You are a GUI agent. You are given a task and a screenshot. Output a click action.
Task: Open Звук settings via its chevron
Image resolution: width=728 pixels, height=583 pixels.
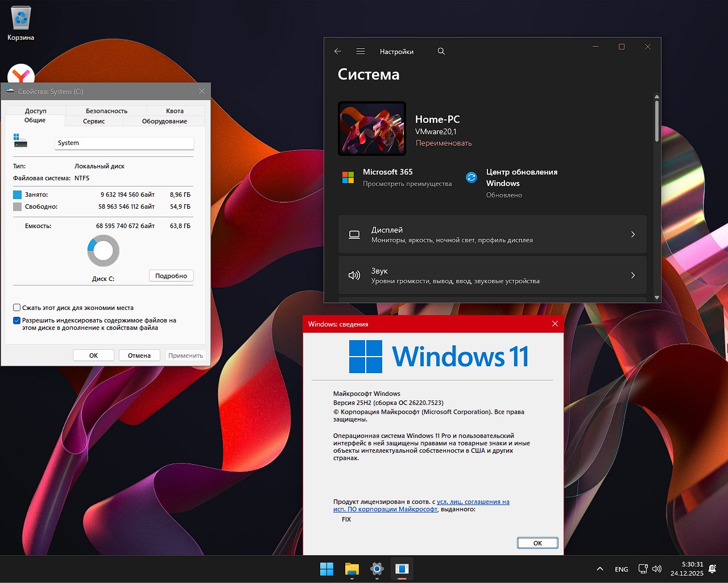[632, 275]
